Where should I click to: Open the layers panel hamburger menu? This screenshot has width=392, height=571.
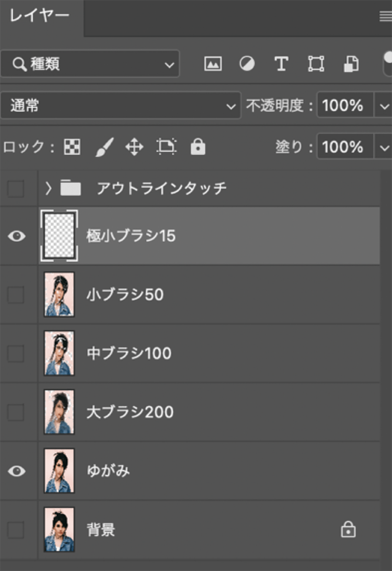tap(385, 17)
